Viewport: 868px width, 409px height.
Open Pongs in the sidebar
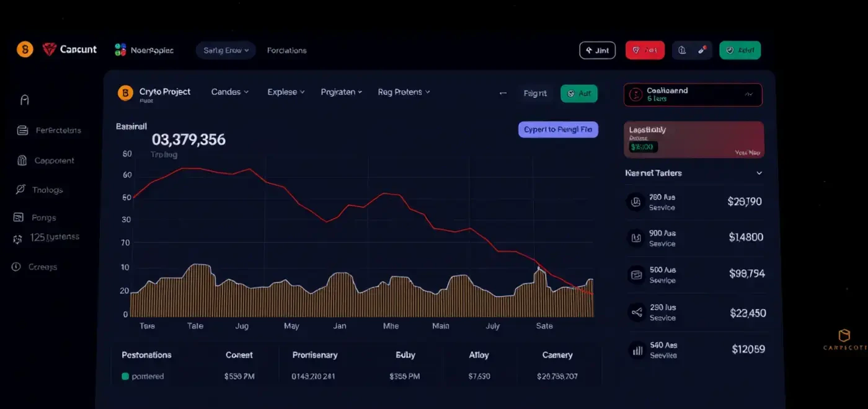(43, 218)
